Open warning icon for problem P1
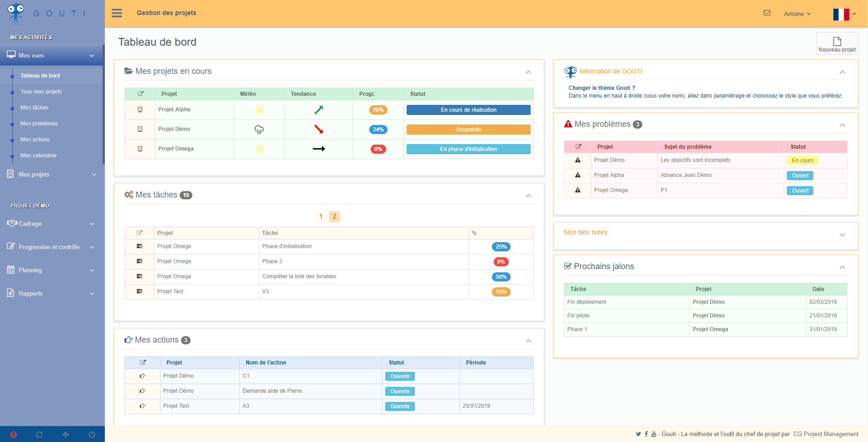Image resolution: width=868 pixels, height=442 pixels. 578,190
